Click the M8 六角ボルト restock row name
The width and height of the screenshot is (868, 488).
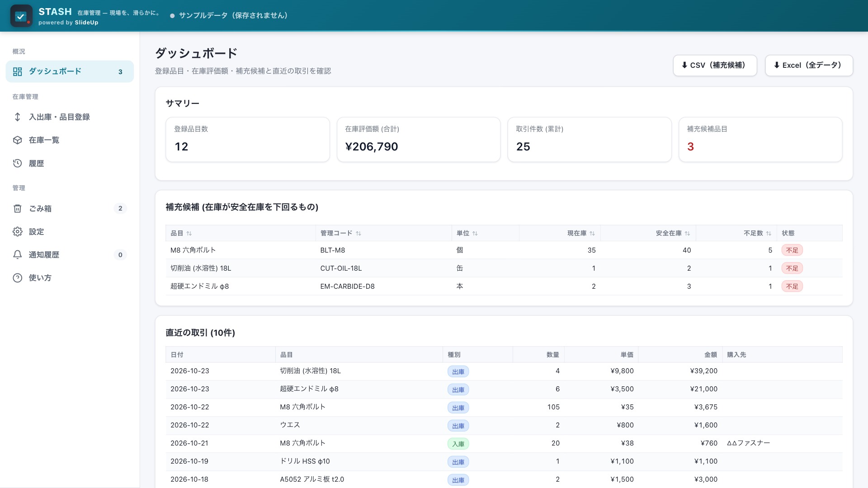point(193,250)
